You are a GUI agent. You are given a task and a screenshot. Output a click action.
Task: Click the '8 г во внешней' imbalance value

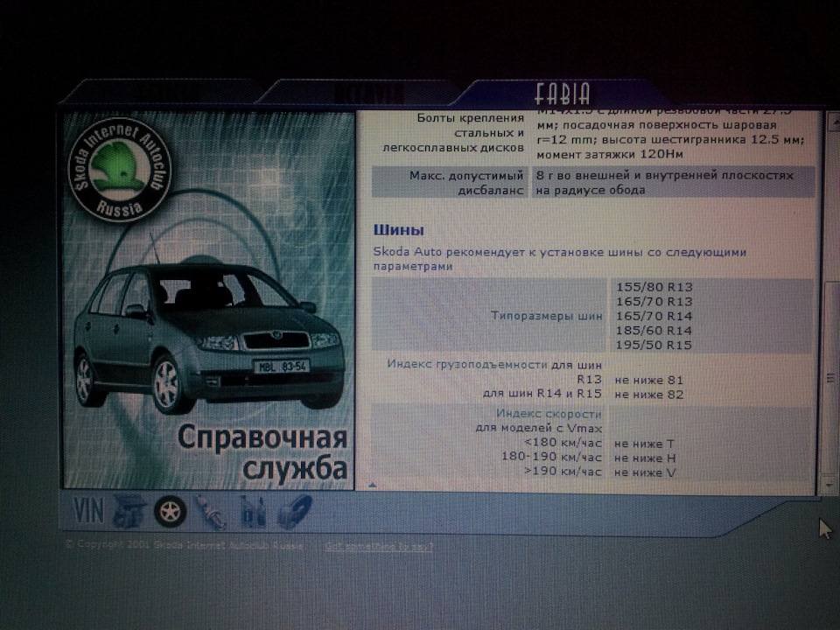click(x=664, y=183)
